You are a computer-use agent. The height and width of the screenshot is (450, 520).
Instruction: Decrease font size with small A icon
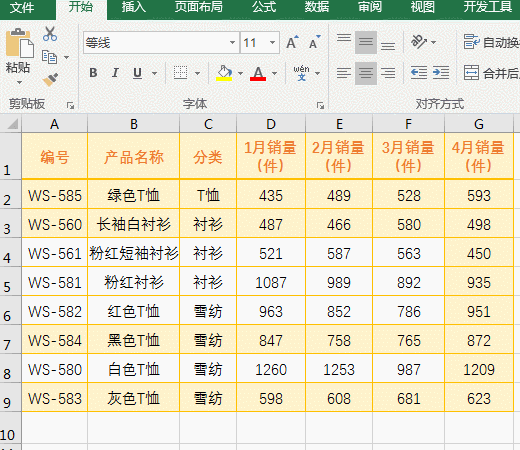click(314, 42)
